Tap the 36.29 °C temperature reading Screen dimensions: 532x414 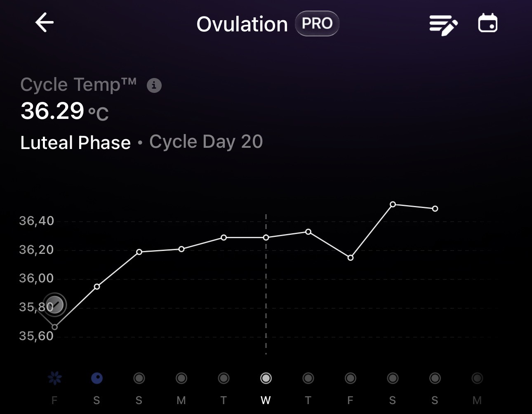(x=65, y=111)
